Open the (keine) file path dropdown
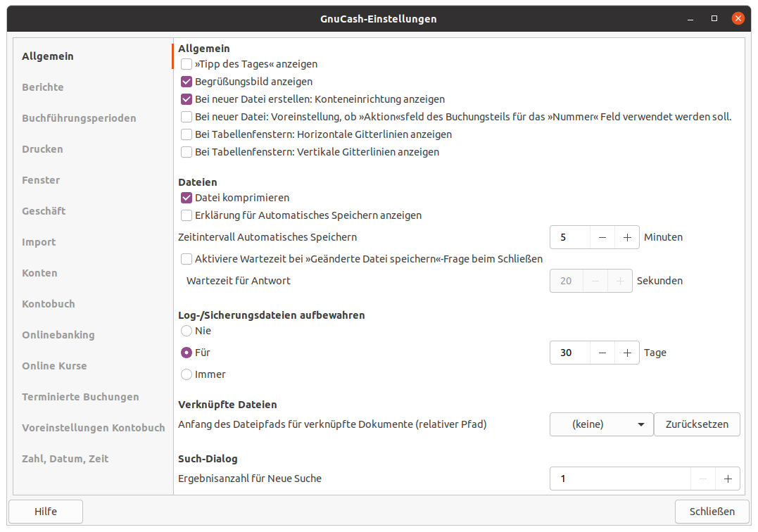 (x=601, y=424)
